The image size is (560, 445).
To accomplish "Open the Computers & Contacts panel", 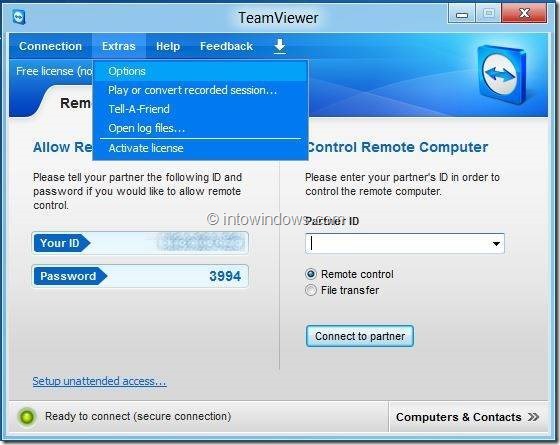I will [468, 417].
